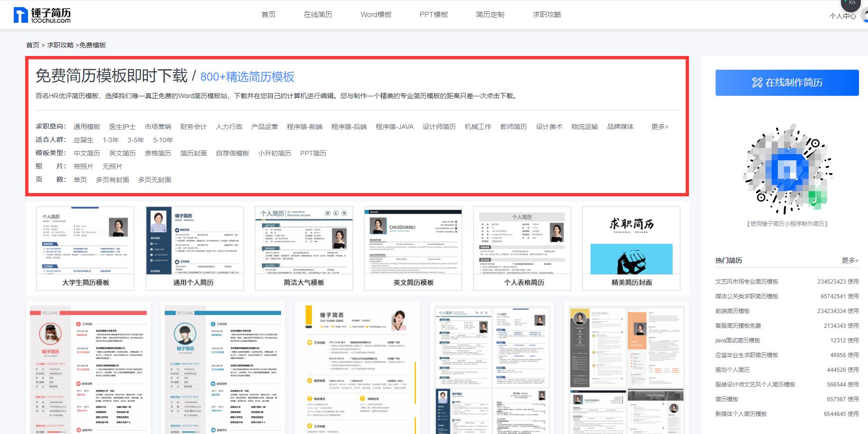Navigate to 首页 via the breadcrumb

click(x=33, y=45)
